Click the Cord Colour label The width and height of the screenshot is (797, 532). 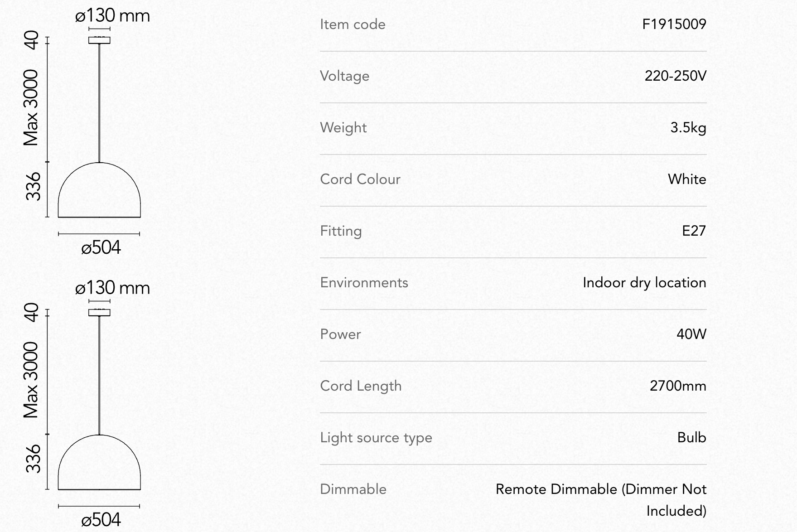coord(360,179)
